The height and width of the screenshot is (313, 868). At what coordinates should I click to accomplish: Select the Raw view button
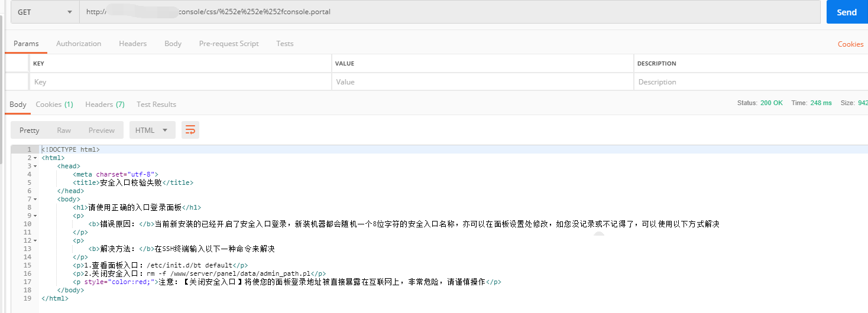[x=64, y=131]
